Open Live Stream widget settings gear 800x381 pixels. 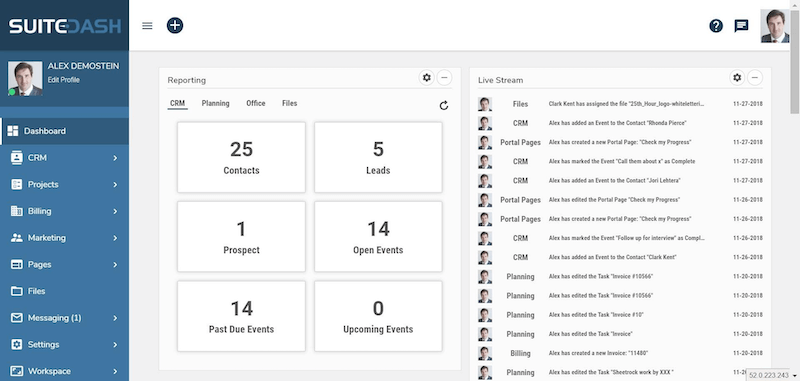(737, 78)
